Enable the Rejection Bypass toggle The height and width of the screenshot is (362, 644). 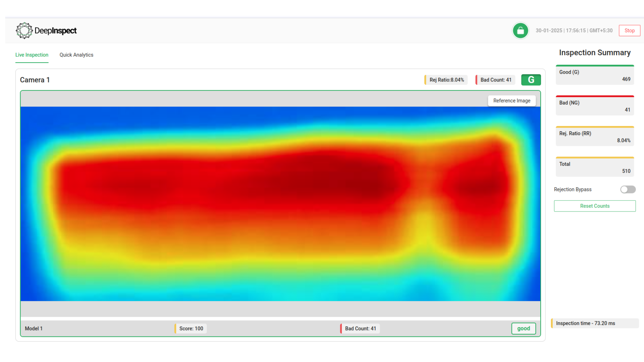[628, 189]
